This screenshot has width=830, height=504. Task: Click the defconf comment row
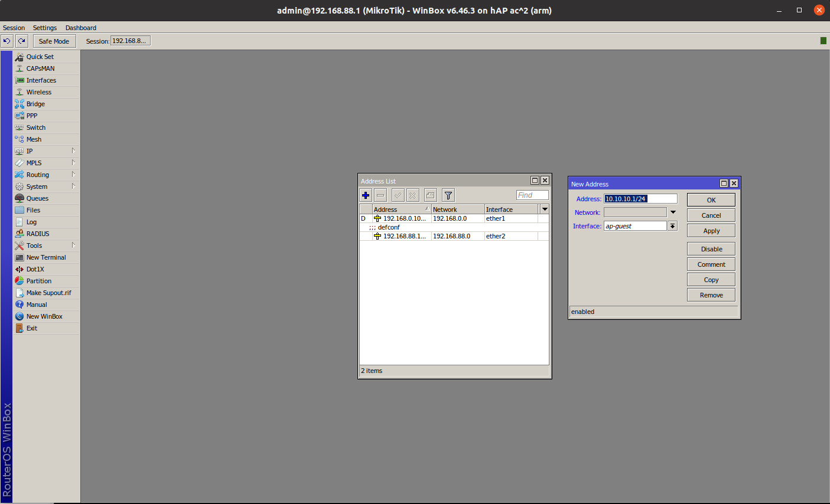(x=454, y=227)
